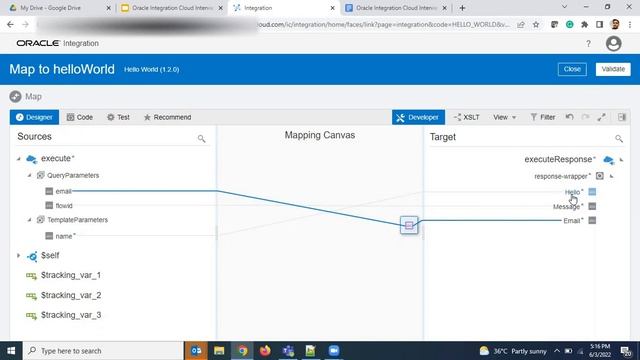Open the Recommend tab
This screenshot has width=640, height=360.
click(x=167, y=117)
